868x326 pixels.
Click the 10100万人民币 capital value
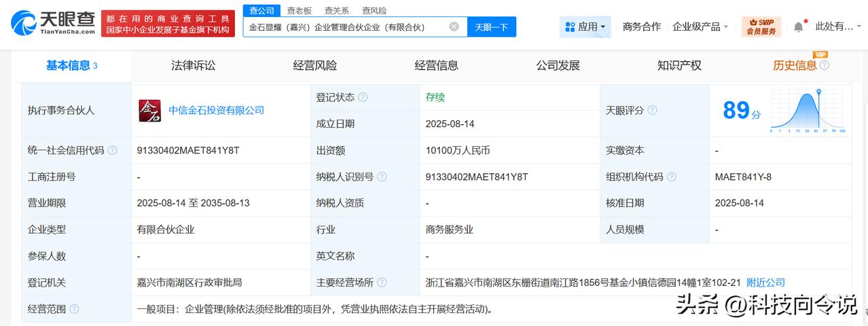[458, 150]
